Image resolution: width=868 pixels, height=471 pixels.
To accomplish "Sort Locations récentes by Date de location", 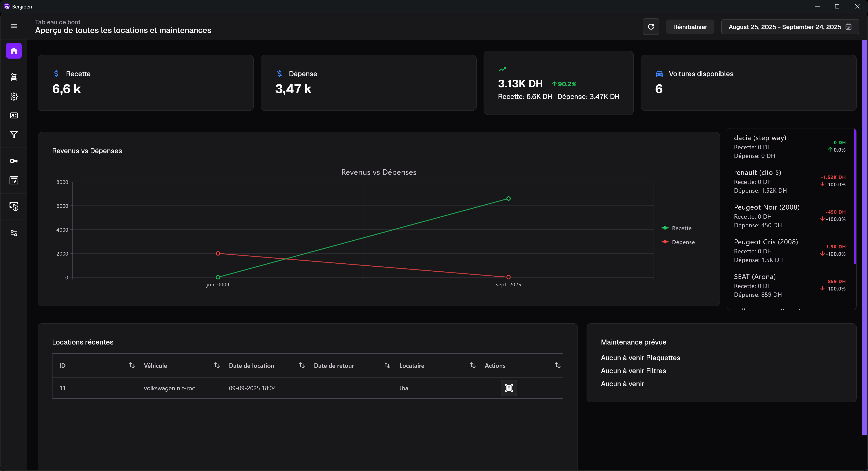I will click(302, 365).
